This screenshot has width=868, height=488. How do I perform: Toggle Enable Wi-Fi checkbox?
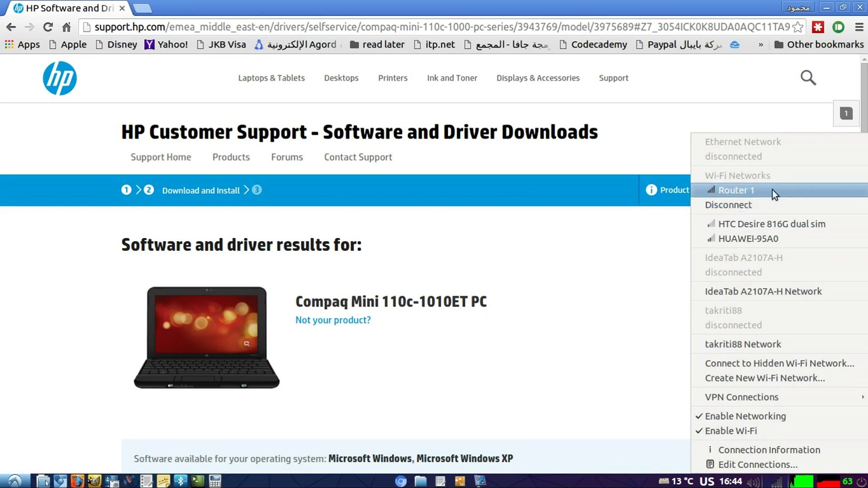click(x=731, y=431)
